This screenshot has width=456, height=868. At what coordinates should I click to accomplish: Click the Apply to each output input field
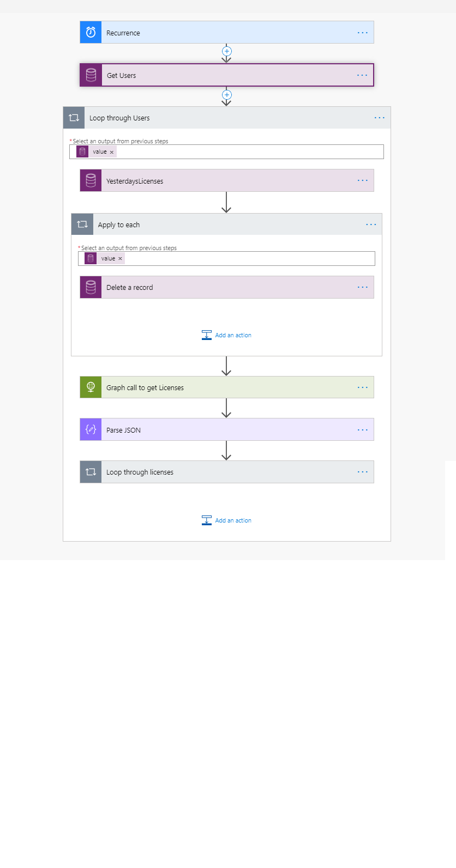[226, 258]
